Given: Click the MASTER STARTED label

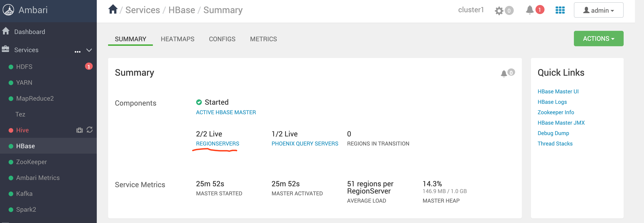Looking at the screenshot, I should (x=219, y=194).
